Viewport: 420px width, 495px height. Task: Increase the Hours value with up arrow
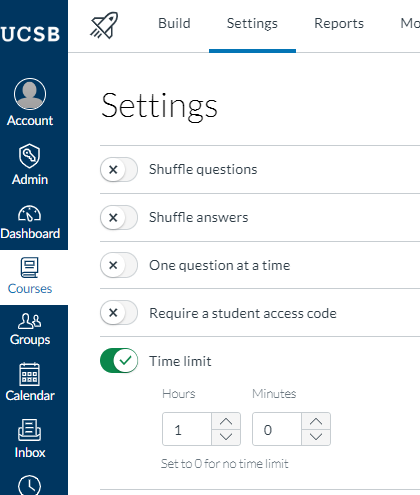pos(226,421)
